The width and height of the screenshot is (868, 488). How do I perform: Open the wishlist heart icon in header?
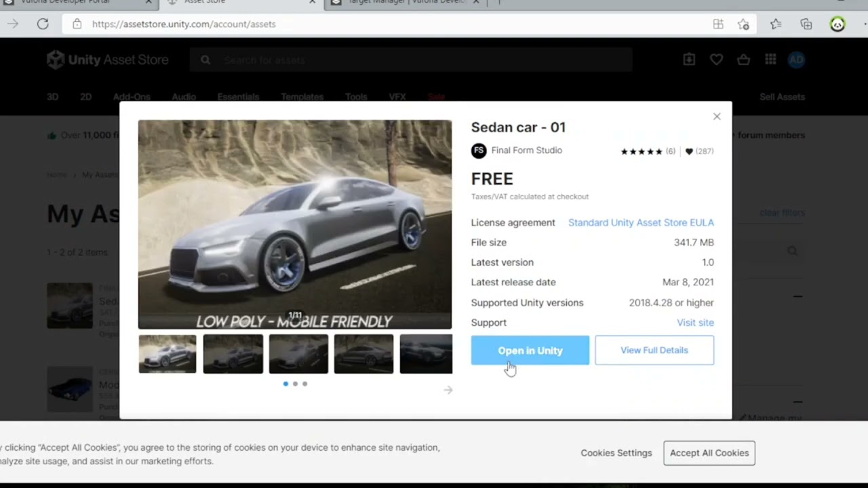(x=716, y=60)
